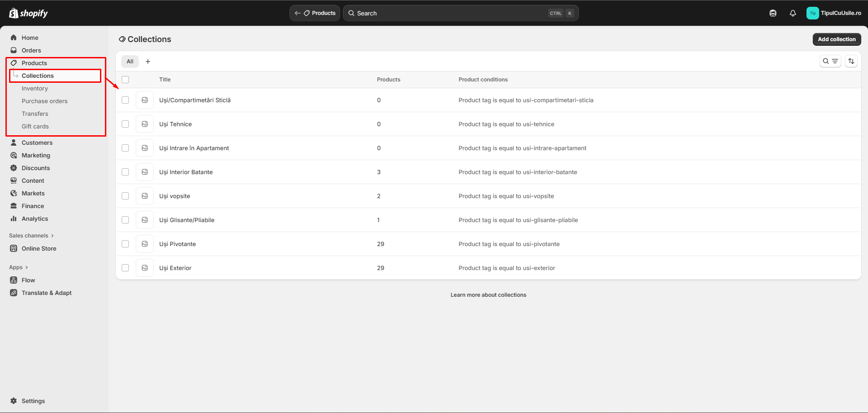Click the Analytics icon in the sidebar

click(x=14, y=218)
